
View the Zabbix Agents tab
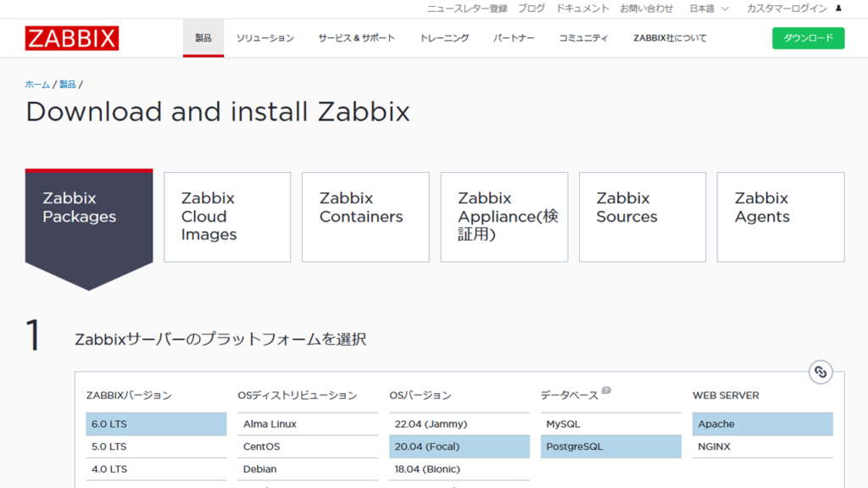[x=780, y=216]
